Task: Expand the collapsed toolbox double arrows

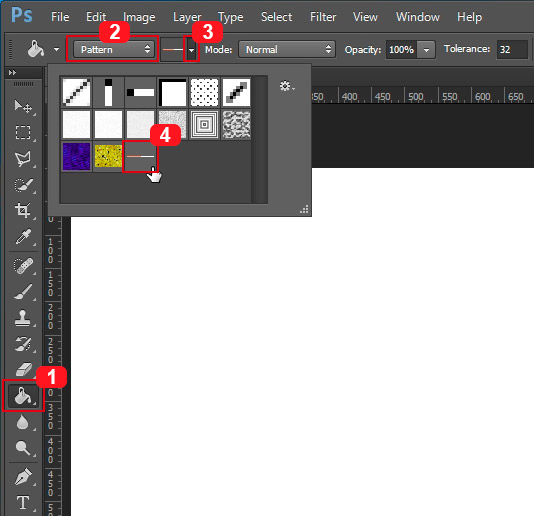Action: 12,72
